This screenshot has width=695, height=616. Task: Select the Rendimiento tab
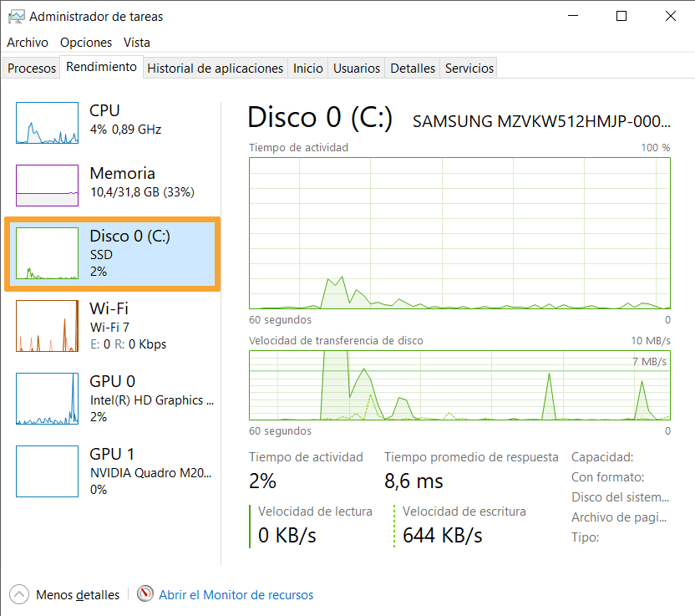102,67
